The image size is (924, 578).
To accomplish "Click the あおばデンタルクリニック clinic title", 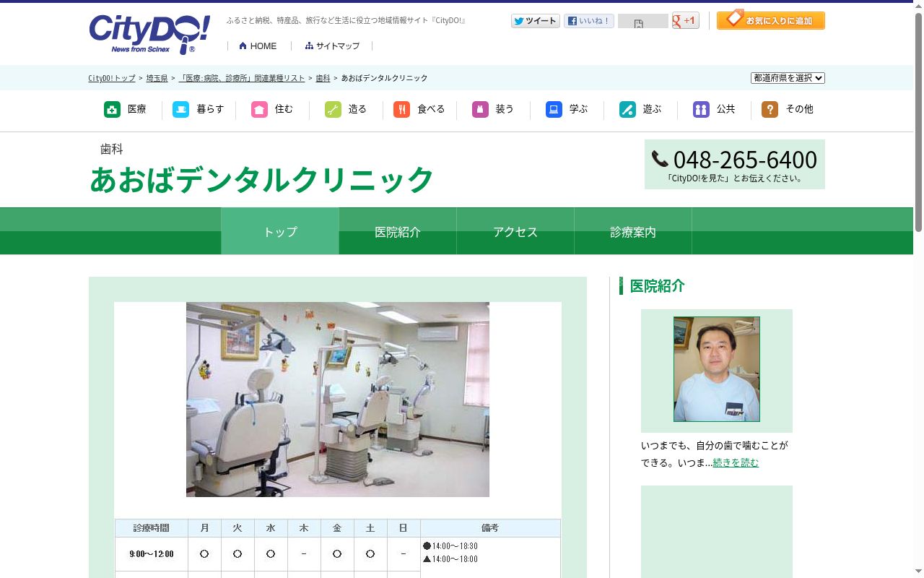I will pos(261,179).
